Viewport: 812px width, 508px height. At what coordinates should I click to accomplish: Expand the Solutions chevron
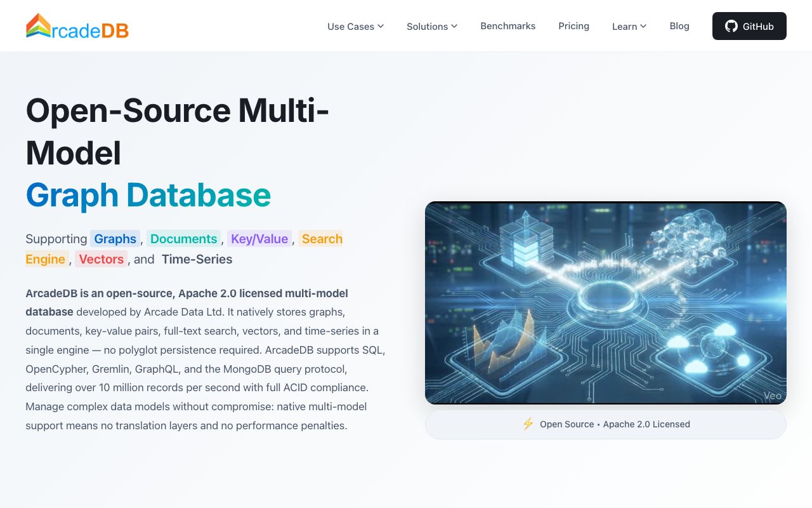[454, 26]
